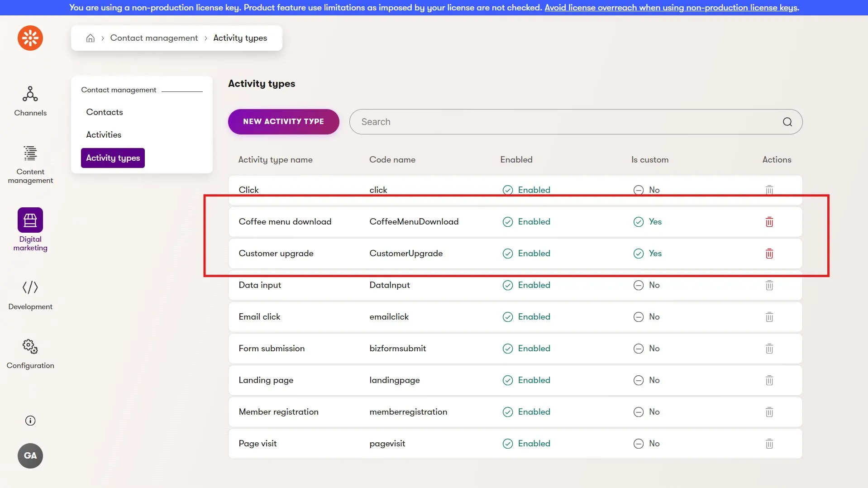The image size is (868, 488).
Task: Open the Channels application icon
Action: point(30,94)
